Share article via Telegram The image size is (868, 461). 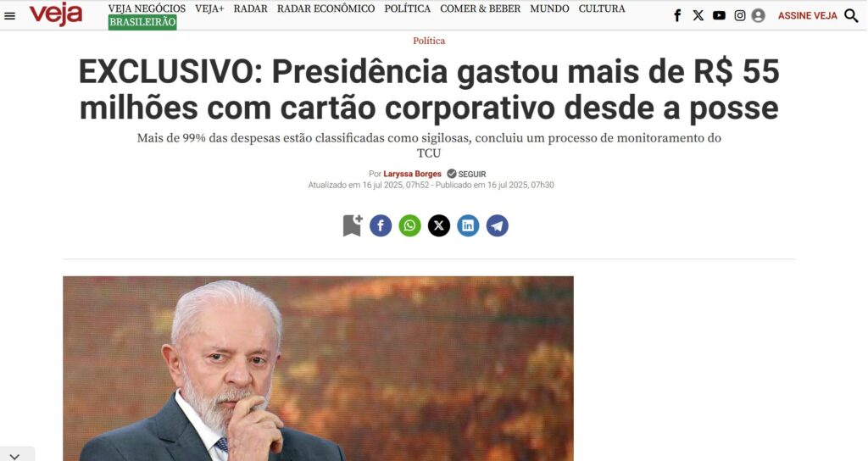[497, 225]
